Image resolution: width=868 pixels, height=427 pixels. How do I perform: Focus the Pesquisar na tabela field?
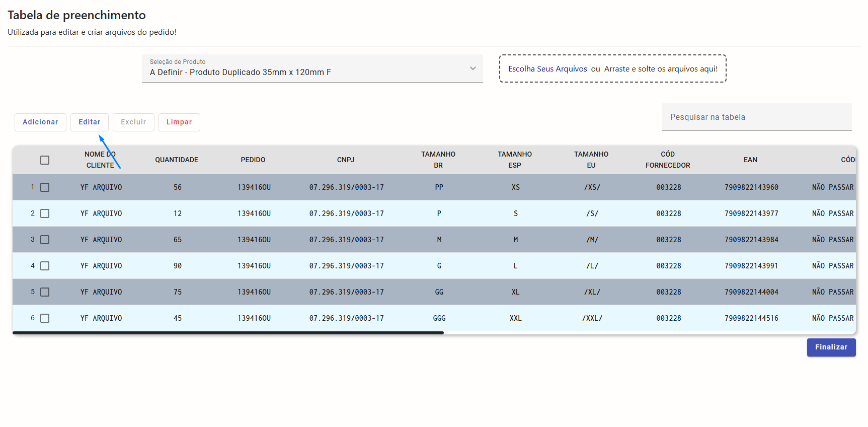point(756,117)
